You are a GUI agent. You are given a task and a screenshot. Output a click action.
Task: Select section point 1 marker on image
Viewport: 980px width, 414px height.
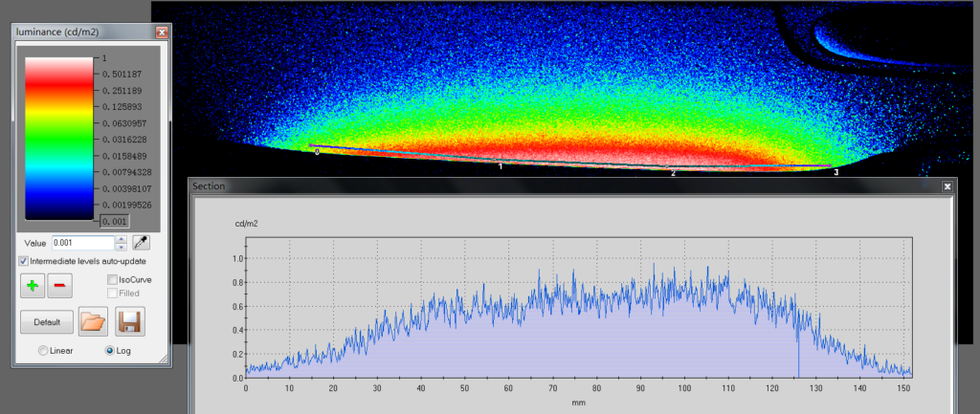[x=500, y=163]
